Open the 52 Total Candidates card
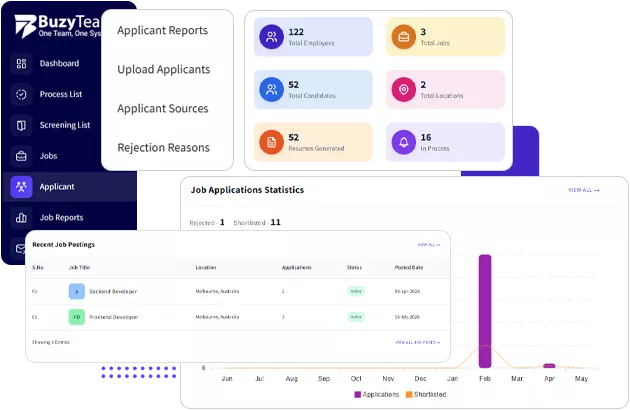The image size is (630, 410). coord(313,90)
